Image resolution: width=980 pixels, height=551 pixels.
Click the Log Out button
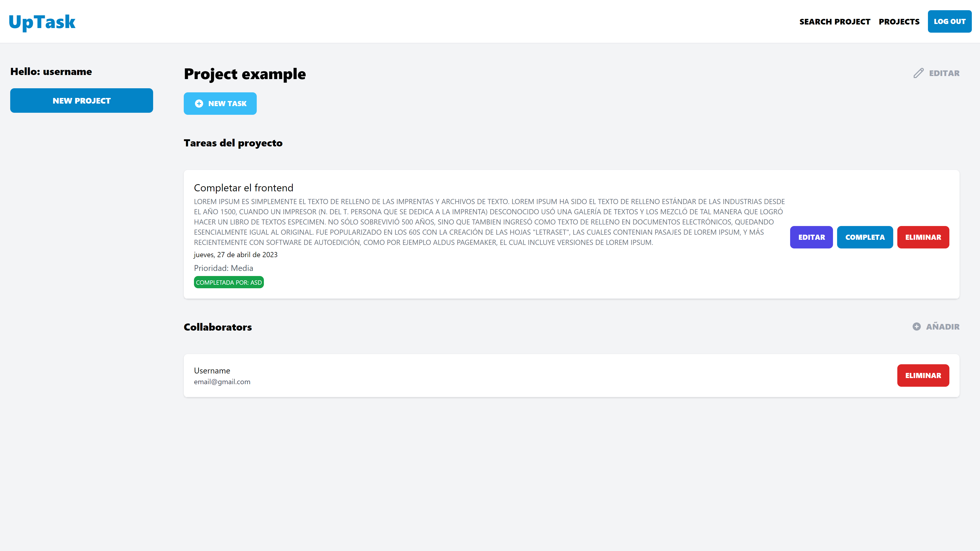950,21
